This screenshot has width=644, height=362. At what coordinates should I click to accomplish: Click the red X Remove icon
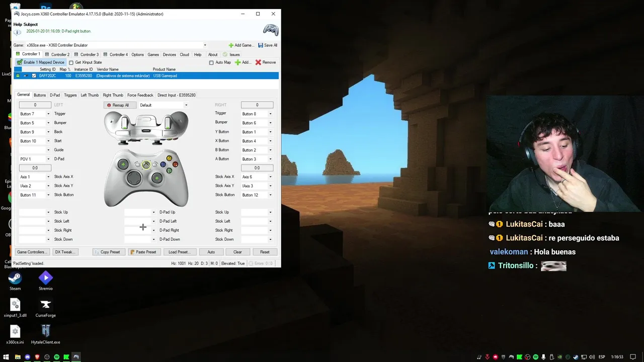coord(258,62)
